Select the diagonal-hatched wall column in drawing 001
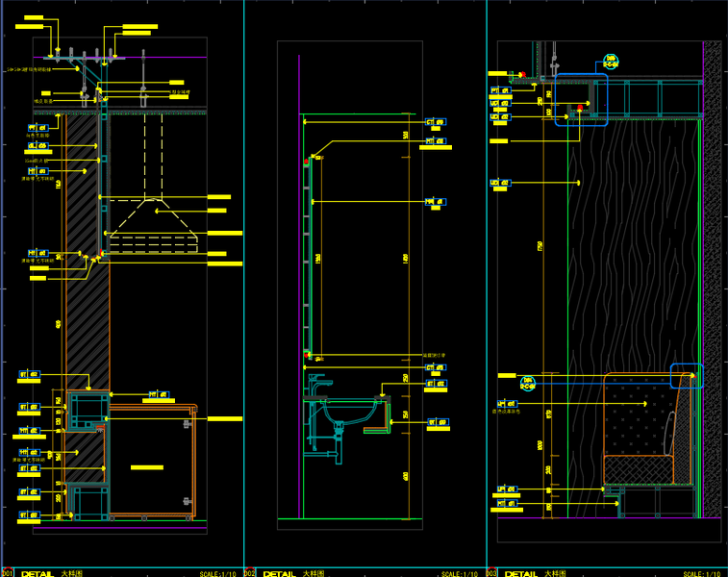Viewport: 728px width, 577px height. tap(87, 253)
